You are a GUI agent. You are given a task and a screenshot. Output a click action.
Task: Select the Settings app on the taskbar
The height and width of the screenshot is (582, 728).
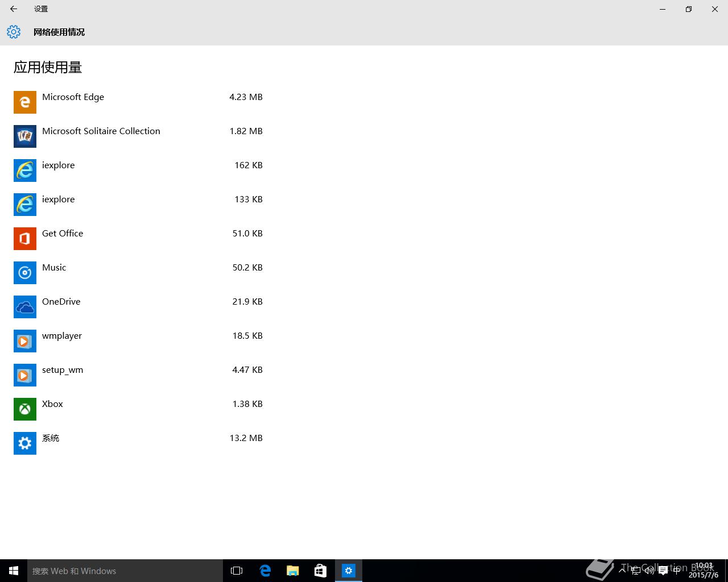pyautogui.click(x=349, y=571)
